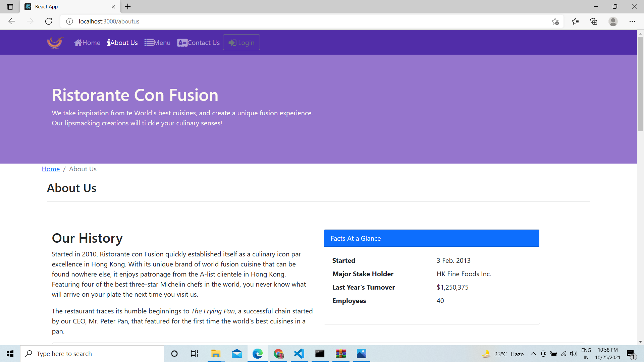Open Visual Studio Code from taskbar
The height and width of the screenshot is (362, 644).
299,354
